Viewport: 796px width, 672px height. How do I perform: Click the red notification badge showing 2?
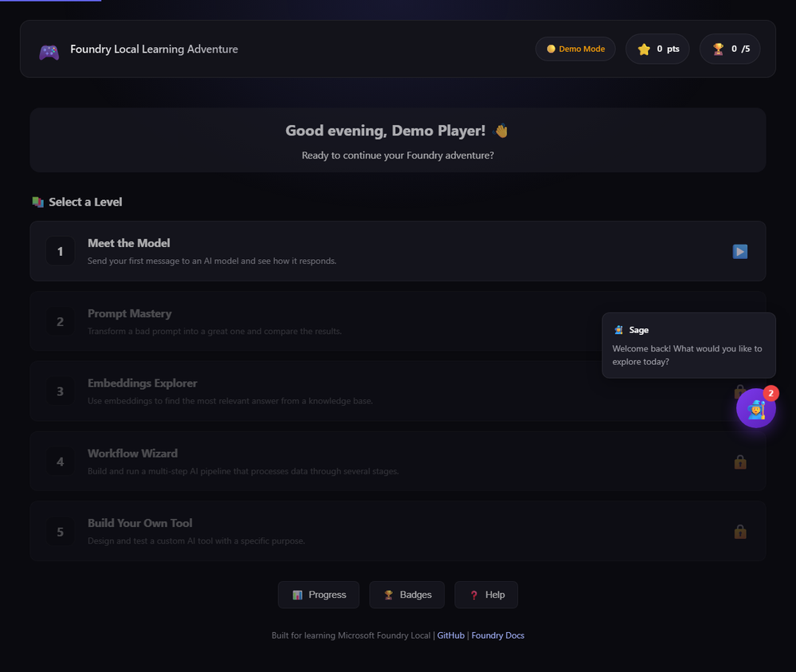[x=771, y=393]
